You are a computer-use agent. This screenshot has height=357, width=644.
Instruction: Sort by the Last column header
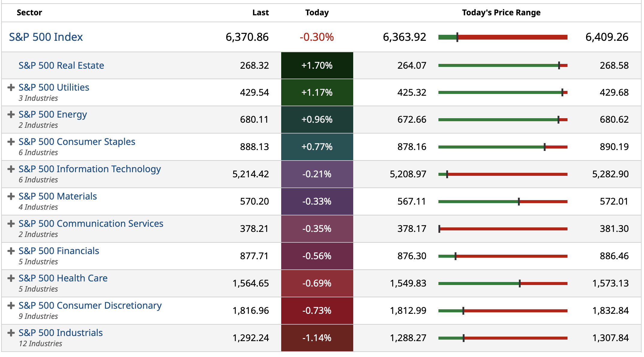pyautogui.click(x=260, y=13)
